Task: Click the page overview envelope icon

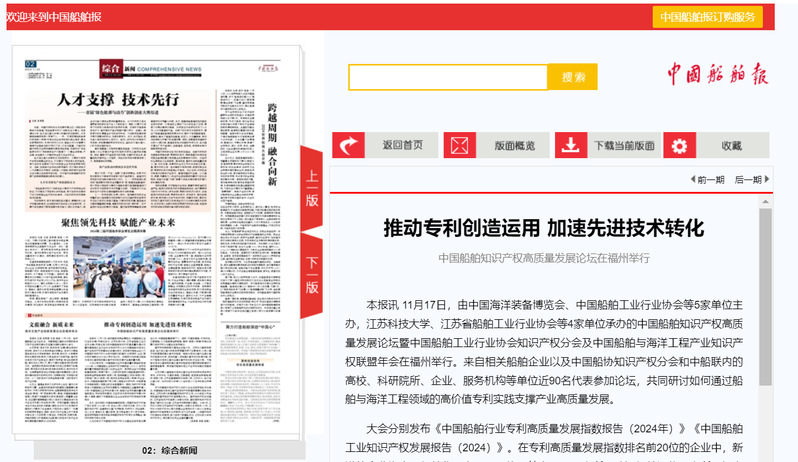Action: click(x=460, y=146)
